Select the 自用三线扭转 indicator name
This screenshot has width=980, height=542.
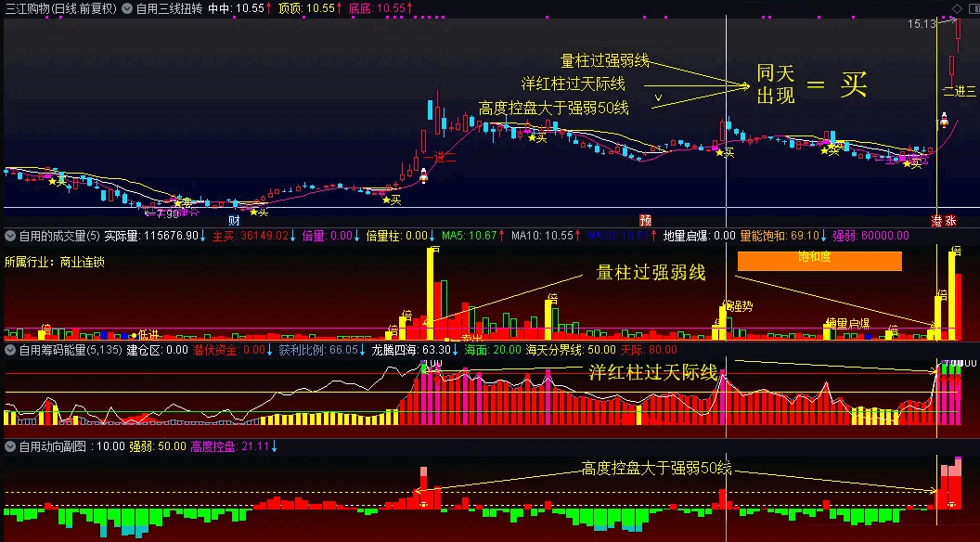(x=169, y=8)
